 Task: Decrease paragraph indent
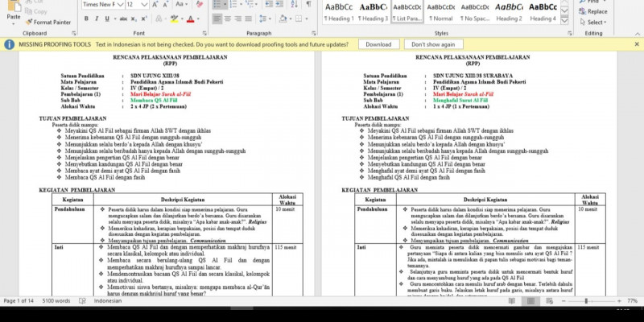[269, 5]
